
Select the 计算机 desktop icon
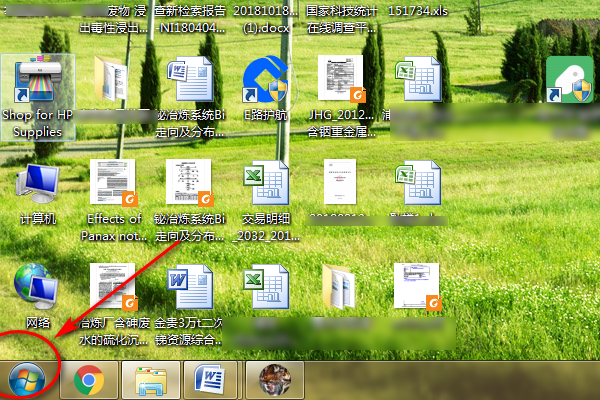pyautogui.click(x=37, y=184)
